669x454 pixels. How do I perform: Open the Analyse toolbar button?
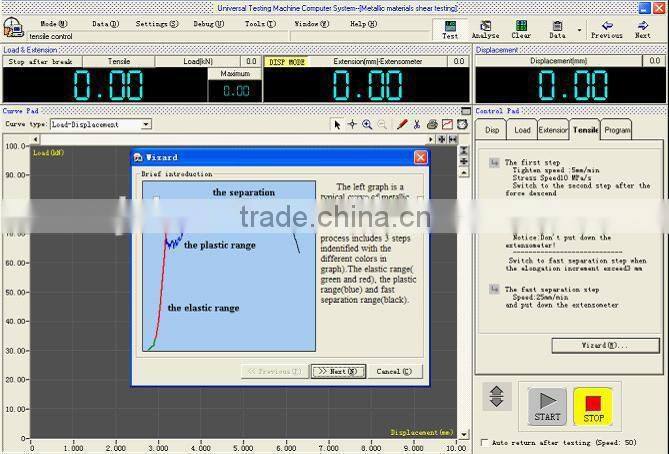[486, 30]
